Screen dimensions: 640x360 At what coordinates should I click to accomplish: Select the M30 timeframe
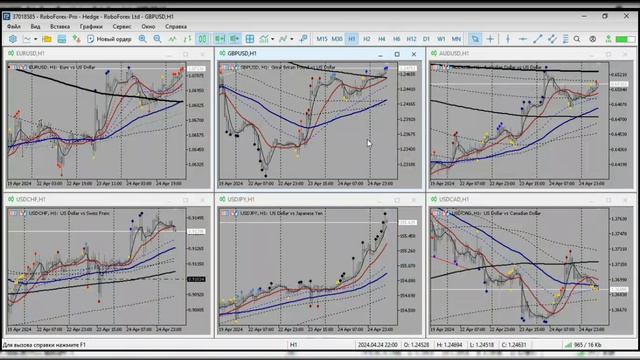[337, 39]
